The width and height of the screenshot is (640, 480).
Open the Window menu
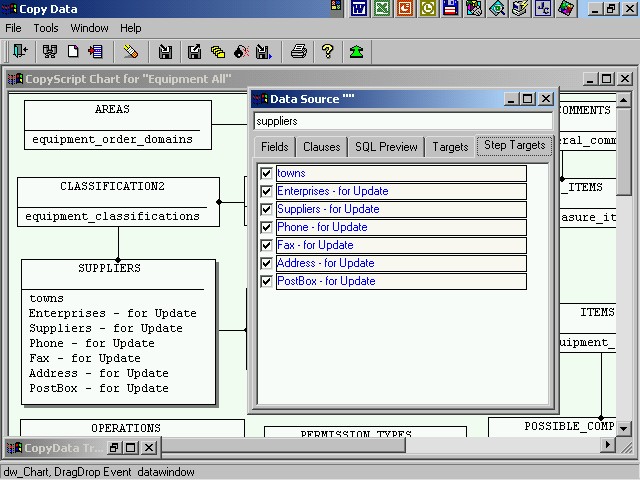pyautogui.click(x=89, y=28)
